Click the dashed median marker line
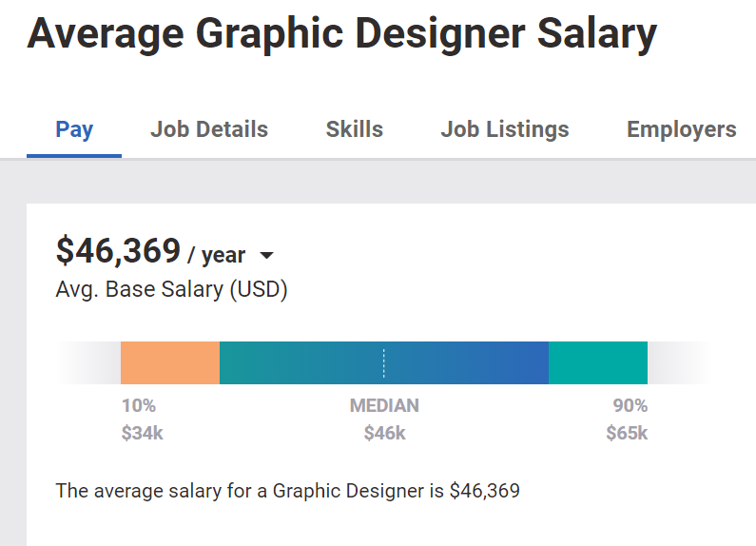This screenshot has width=756, height=546. [x=384, y=362]
